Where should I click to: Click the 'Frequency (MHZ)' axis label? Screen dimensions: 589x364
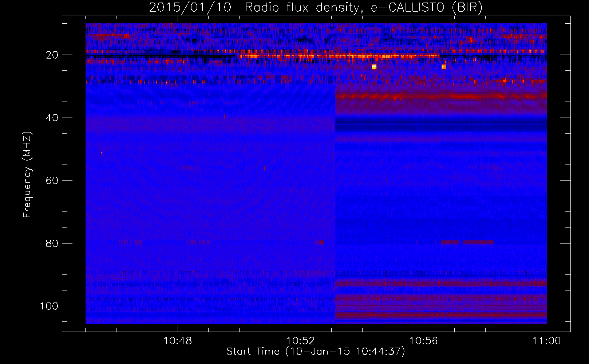pos(28,174)
